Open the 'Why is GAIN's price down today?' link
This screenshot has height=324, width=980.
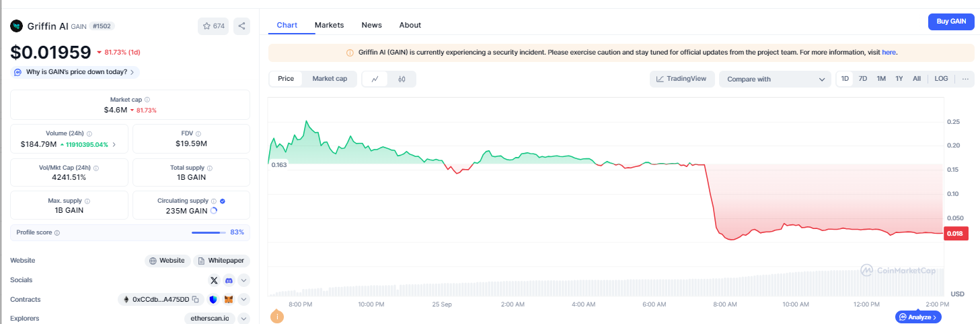click(75, 72)
